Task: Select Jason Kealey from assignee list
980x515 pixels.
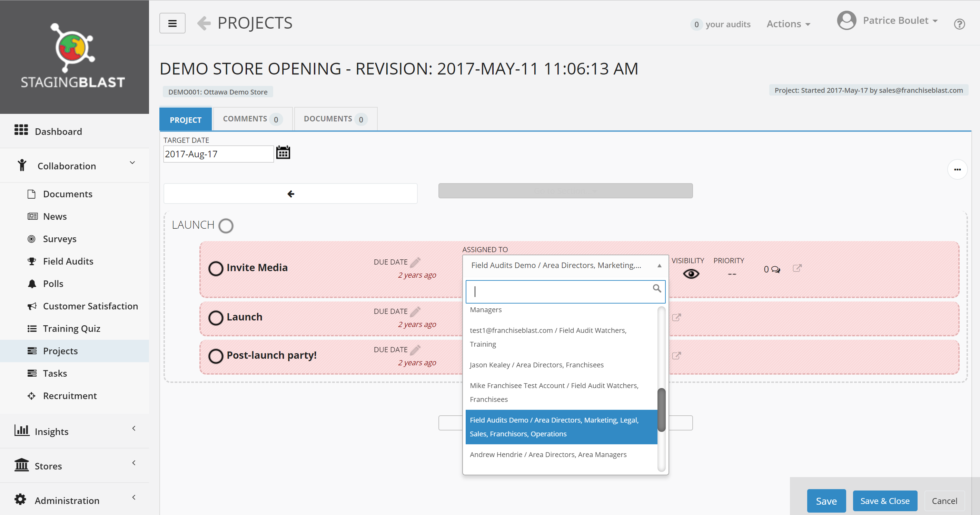Action: tap(536, 365)
